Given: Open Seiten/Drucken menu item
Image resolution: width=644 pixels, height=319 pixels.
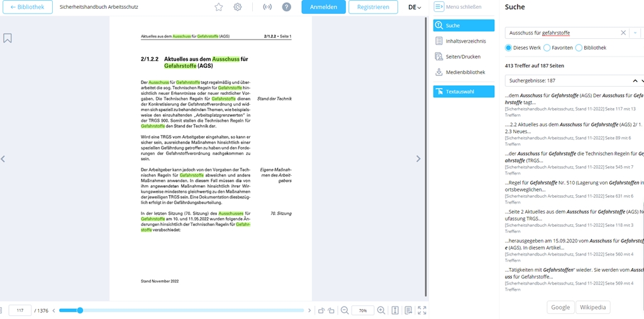Looking at the screenshot, I should coord(464,57).
